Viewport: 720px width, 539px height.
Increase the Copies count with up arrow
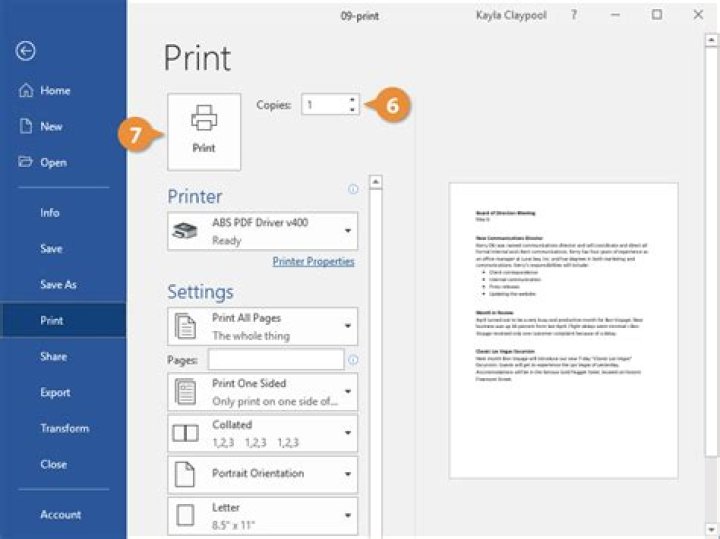(x=351, y=99)
